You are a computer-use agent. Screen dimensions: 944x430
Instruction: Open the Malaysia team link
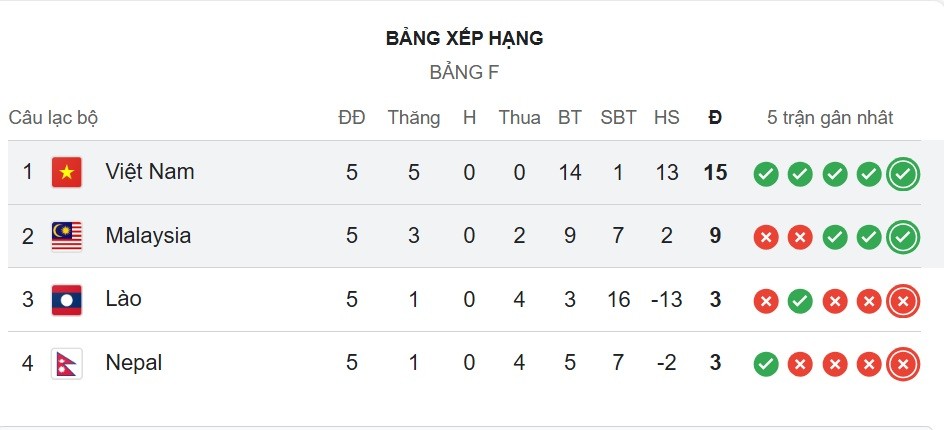coord(148,236)
